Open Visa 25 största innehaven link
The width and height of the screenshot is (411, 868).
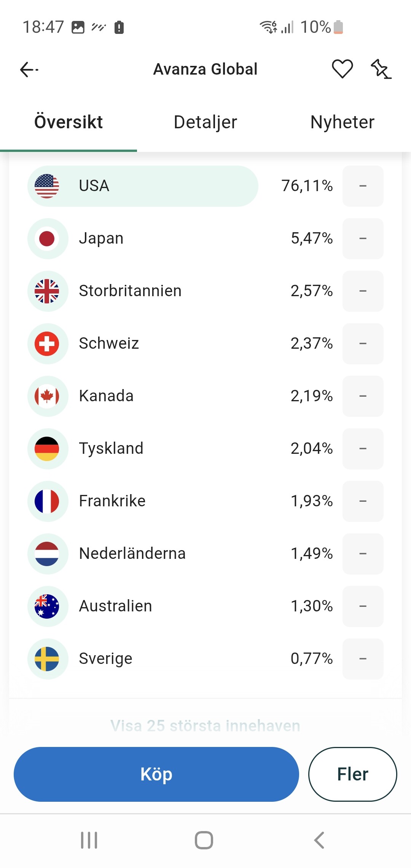pos(205,726)
